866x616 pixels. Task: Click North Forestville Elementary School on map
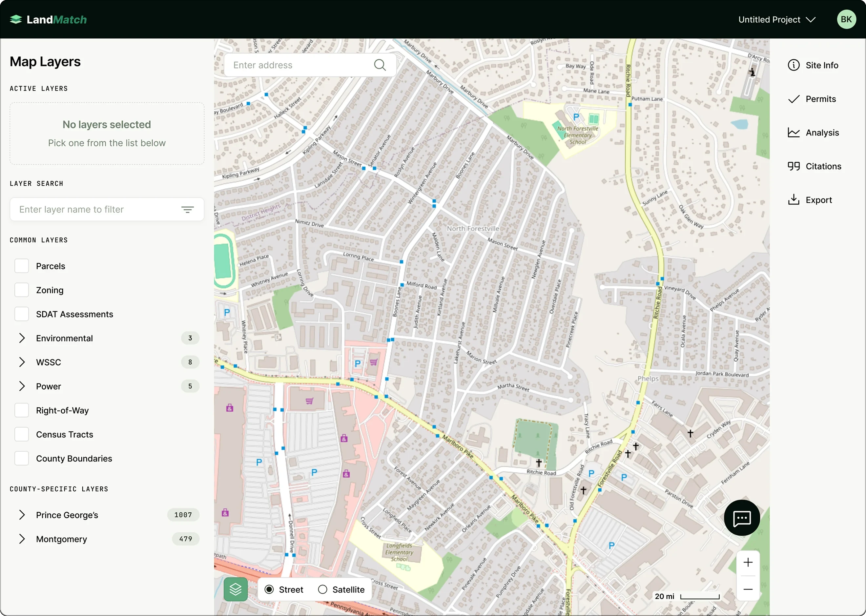click(577, 135)
